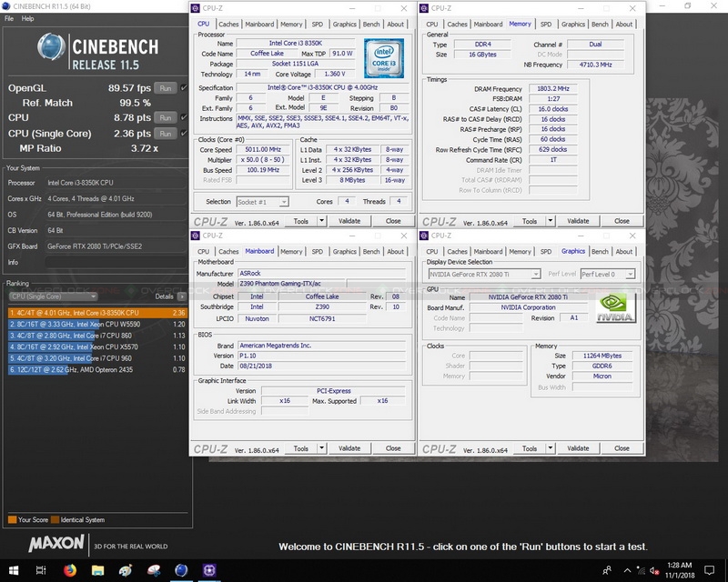Click Tools button in CPU-Z Mainboard-tab window
This screenshot has height=582, width=728.
(301, 448)
